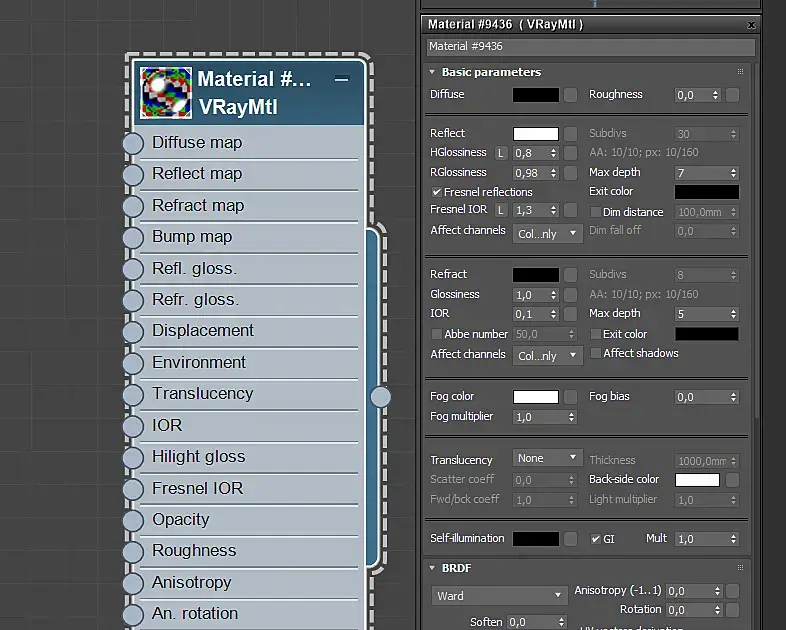This screenshot has width=786, height=630.
Task: Click the Self-illumination black color swatch
Action: click(536, 539)
